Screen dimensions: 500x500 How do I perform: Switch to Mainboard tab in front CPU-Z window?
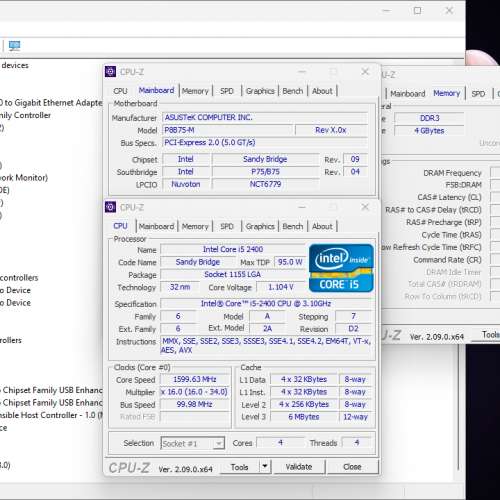(156, 226)
